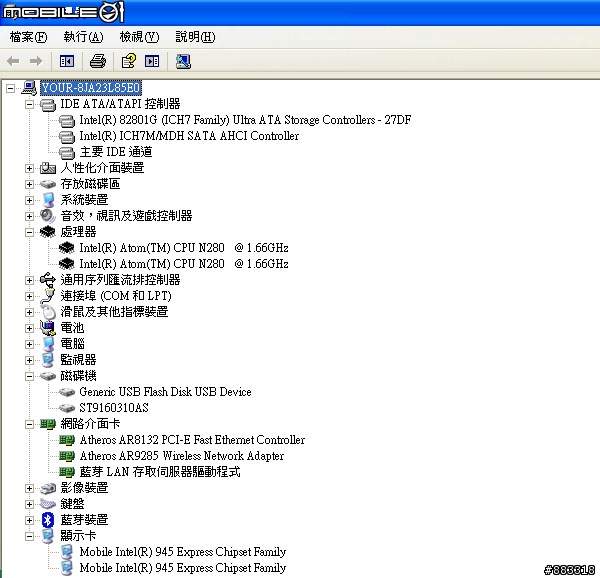This screenshot has width=600, height=578.
Task: Click the storage volume category icon
Action: pyautogui.click(x=48, y=184)
